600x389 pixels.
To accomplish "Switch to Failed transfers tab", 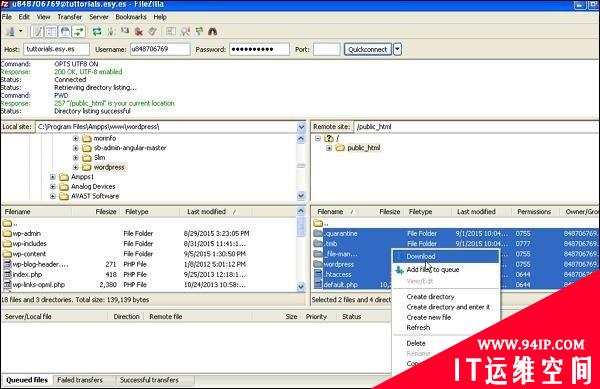I will click(80, 380).
